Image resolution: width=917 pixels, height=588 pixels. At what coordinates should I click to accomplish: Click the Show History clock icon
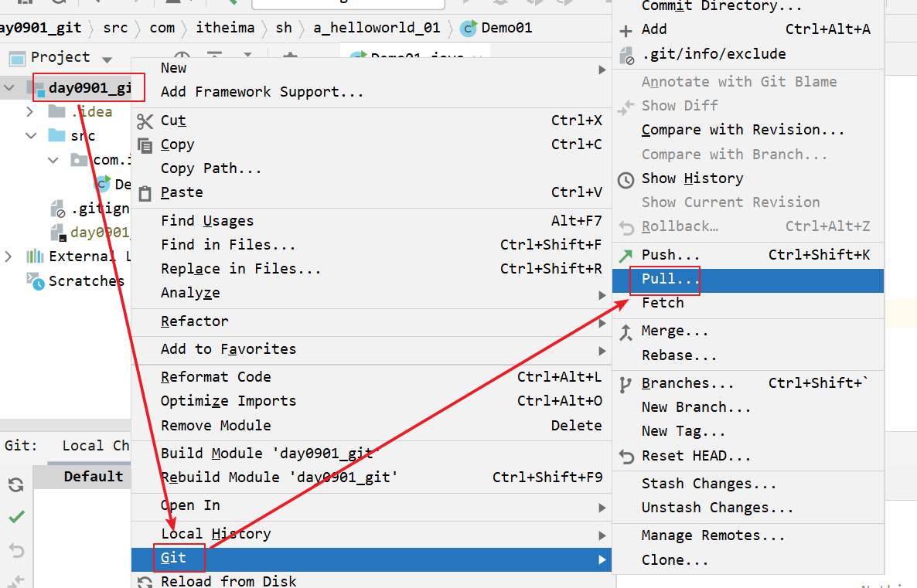pos(626,179)
